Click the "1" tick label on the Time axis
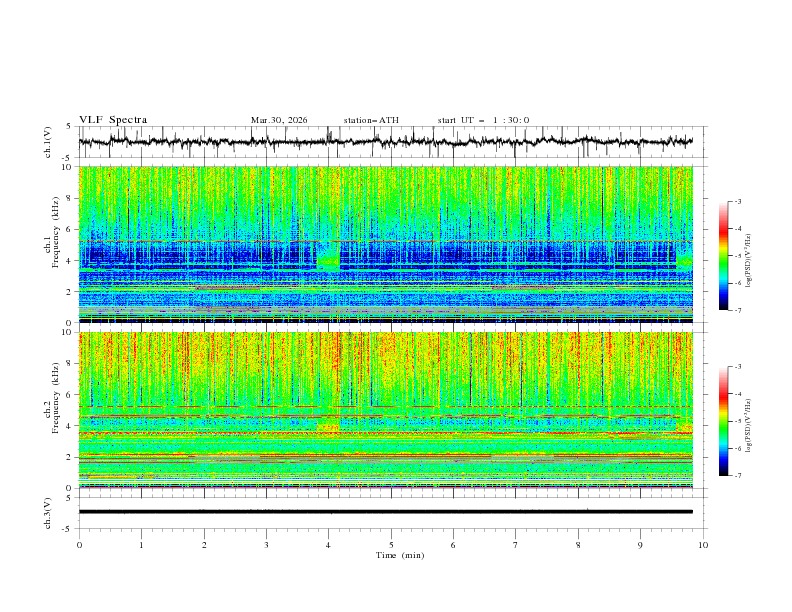The height and width of the screenshot is (612, 792). (141, 545)
